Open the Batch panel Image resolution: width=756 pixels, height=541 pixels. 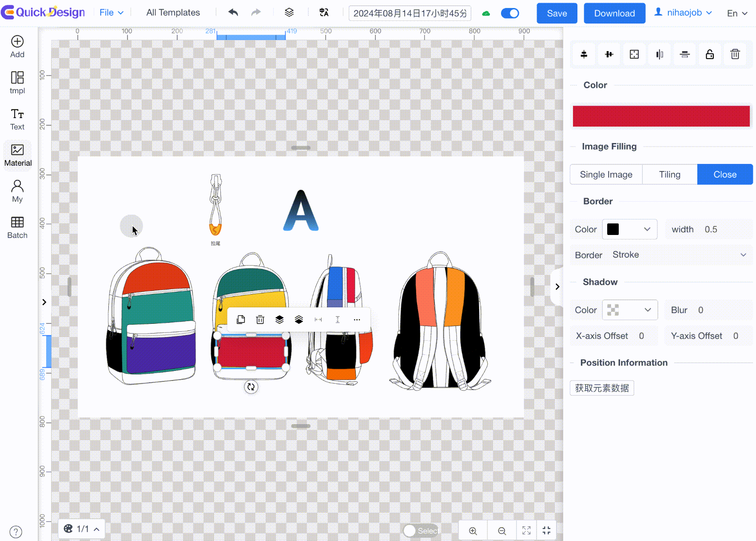pos(17,227)
